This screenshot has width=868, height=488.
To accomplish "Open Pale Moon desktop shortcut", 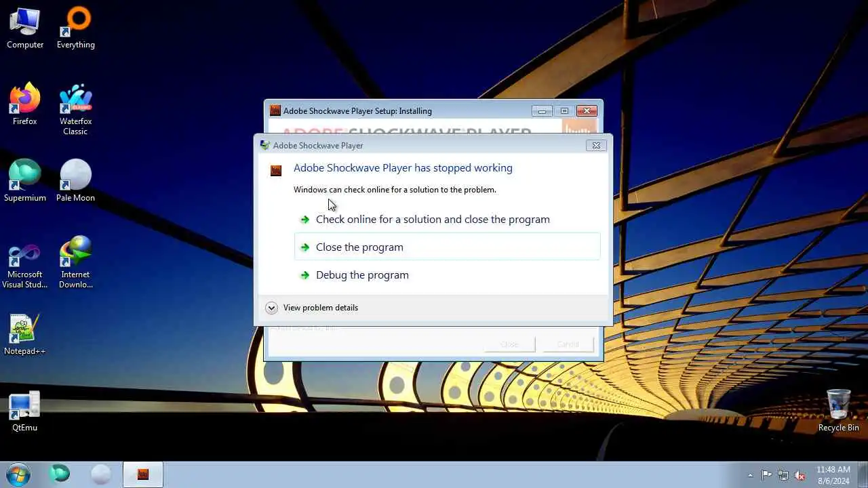I will [x=75, y=181].
